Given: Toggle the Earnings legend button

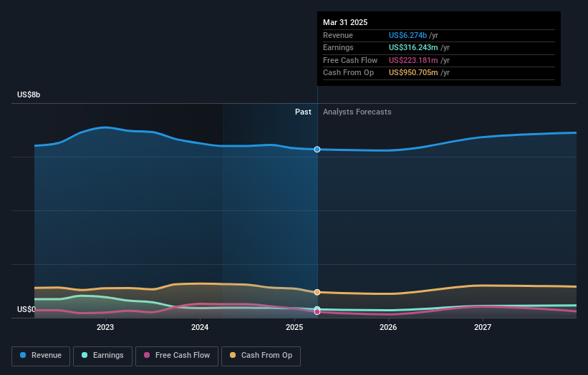Looking at the screenshot, I should pyautogui.click(x=102, y=356).
